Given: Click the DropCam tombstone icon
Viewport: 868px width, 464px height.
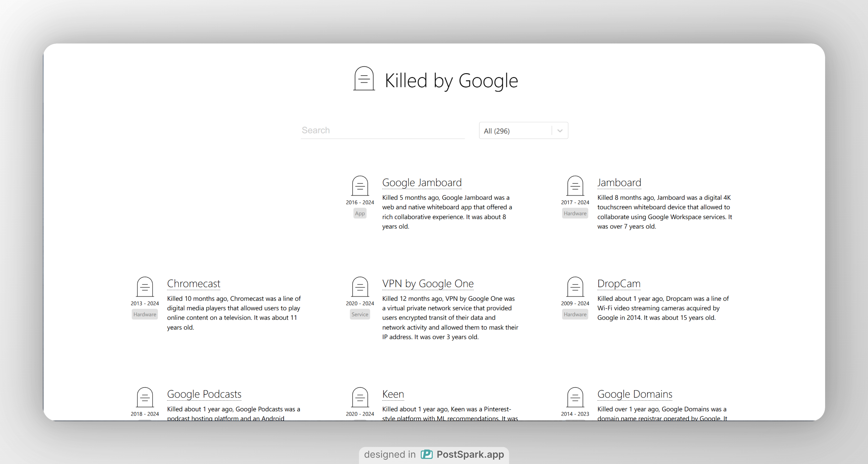Looking at the screenshot, I should (x=575, y=287).
